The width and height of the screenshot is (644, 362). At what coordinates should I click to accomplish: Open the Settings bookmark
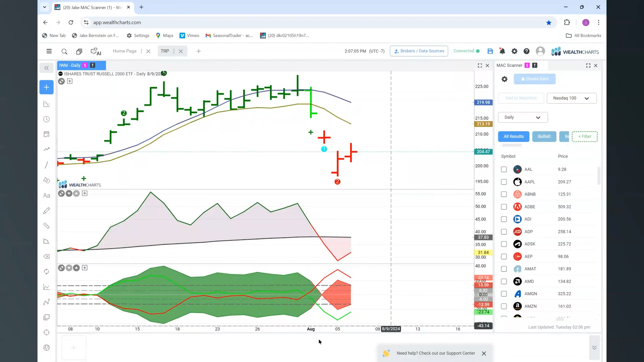[138, 36]
